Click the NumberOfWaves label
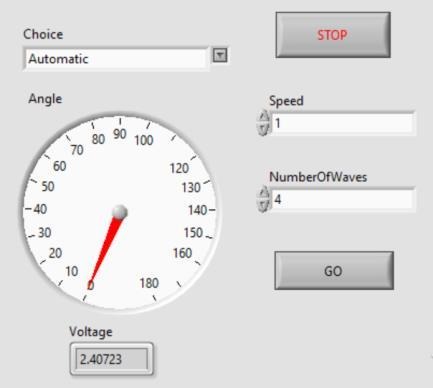 [x=318, y=177]
